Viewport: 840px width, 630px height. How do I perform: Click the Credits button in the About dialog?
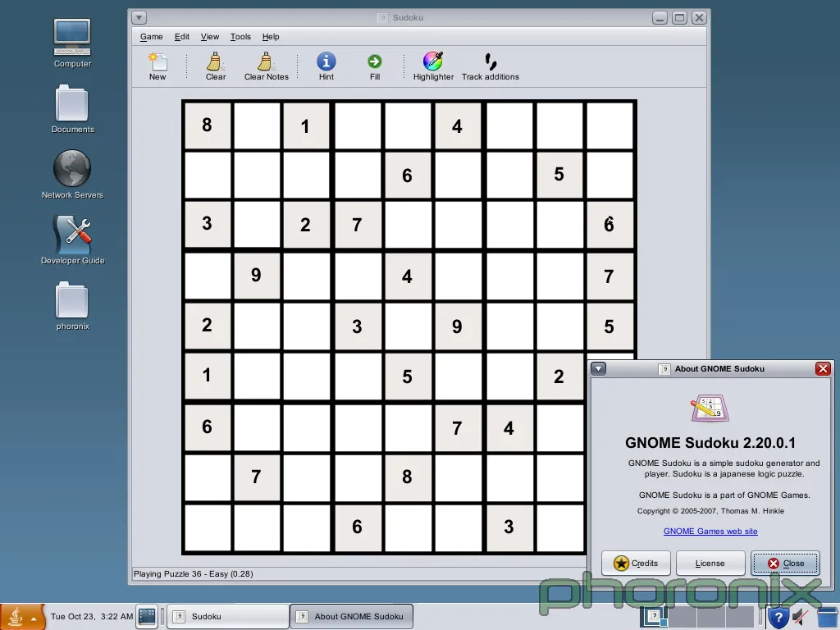tap(636, 563)
